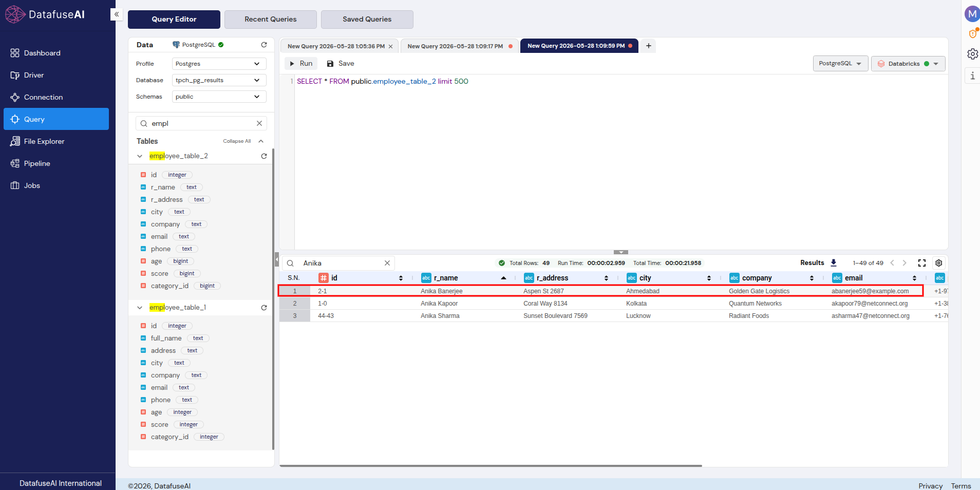Open the PostgreSQL dialect dropdown
Screen dimensions: 980x490
point(840,63)
